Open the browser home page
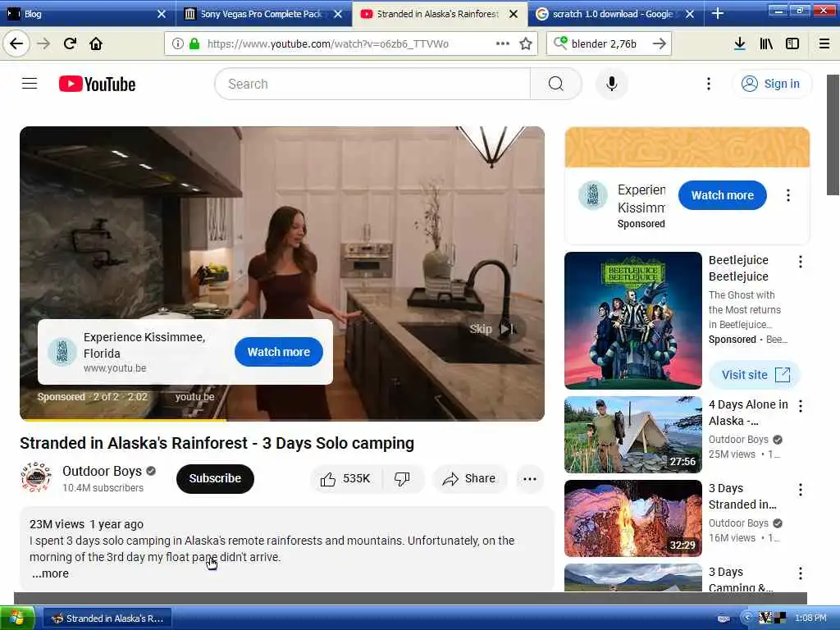The width and height of the screenshot is (840, 630). 96,43
